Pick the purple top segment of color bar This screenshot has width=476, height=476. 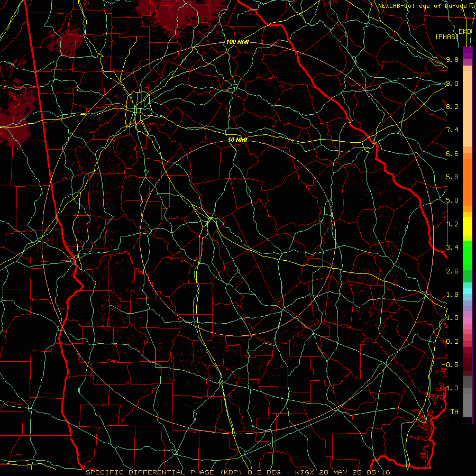pos(467,53)
